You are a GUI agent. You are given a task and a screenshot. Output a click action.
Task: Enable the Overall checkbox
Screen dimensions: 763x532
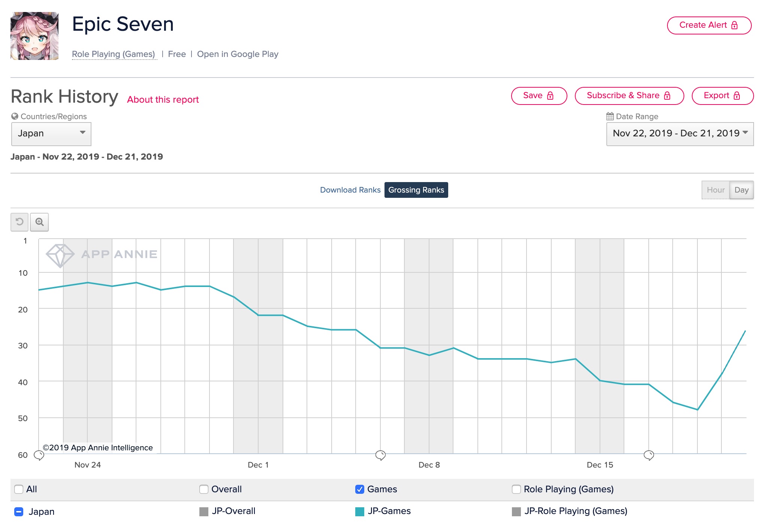(204, 489)
